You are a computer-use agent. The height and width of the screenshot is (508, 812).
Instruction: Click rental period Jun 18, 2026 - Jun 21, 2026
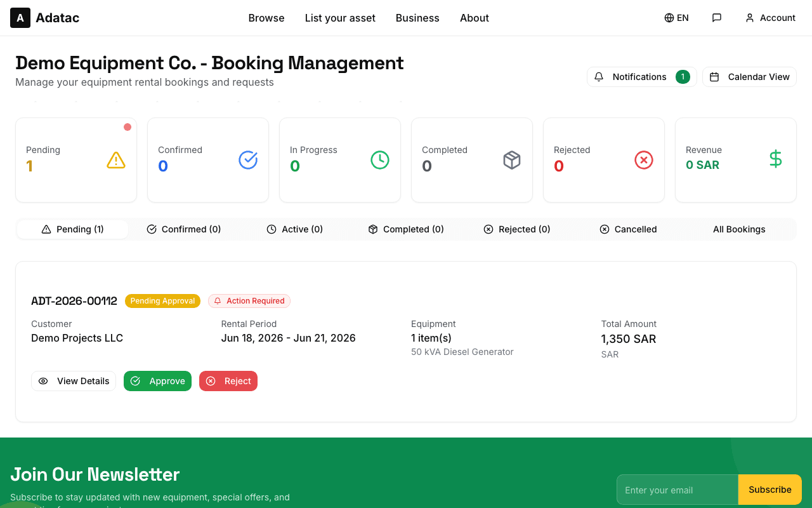tap(289, 338)
